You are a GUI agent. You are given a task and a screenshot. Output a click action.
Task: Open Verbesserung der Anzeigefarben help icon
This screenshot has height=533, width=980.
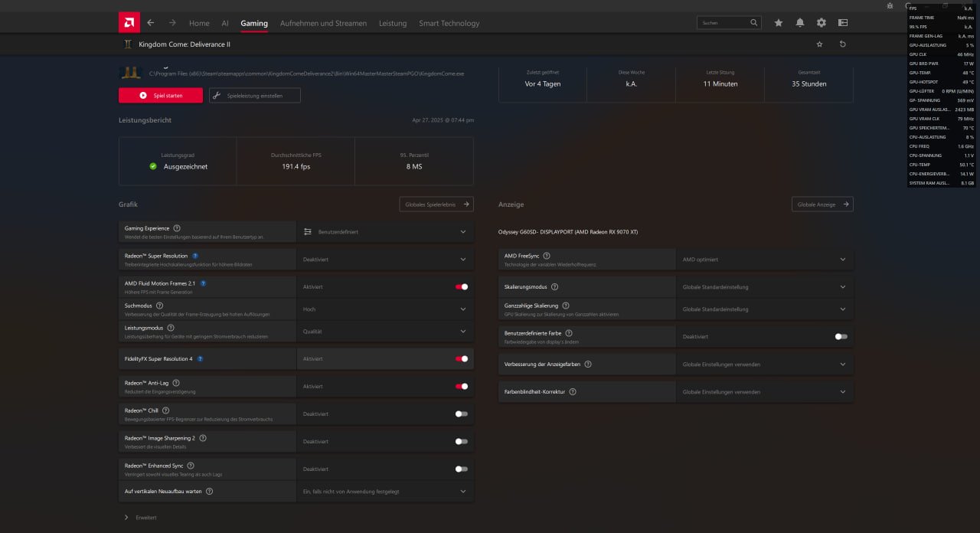tap(588, 365)
